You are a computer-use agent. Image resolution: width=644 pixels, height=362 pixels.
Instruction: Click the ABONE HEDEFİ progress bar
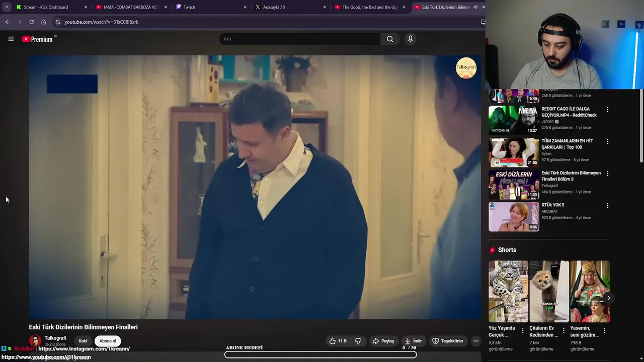coord(320,354)
